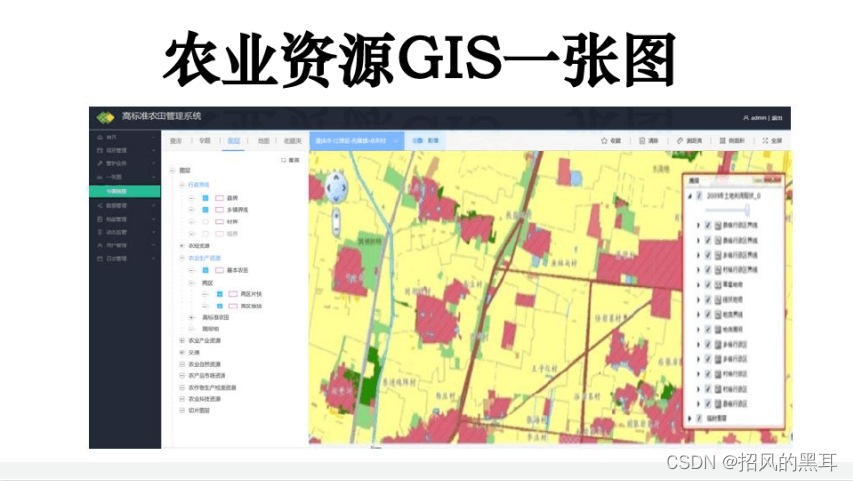This screenshot has width=853, height=481.
Task: Click the 乡镇界线 legend symbol
Action: tap(220, 209)
